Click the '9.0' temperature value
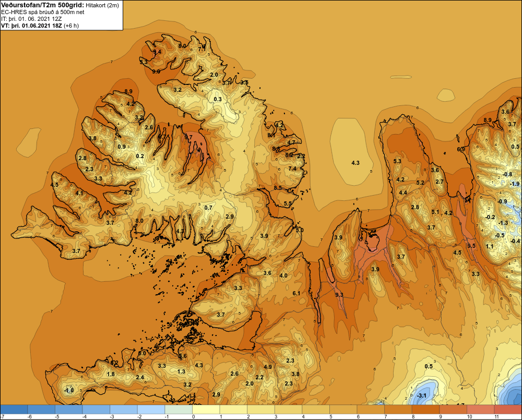The height and width of the screenshot is (420, 522). coord(156,71)
